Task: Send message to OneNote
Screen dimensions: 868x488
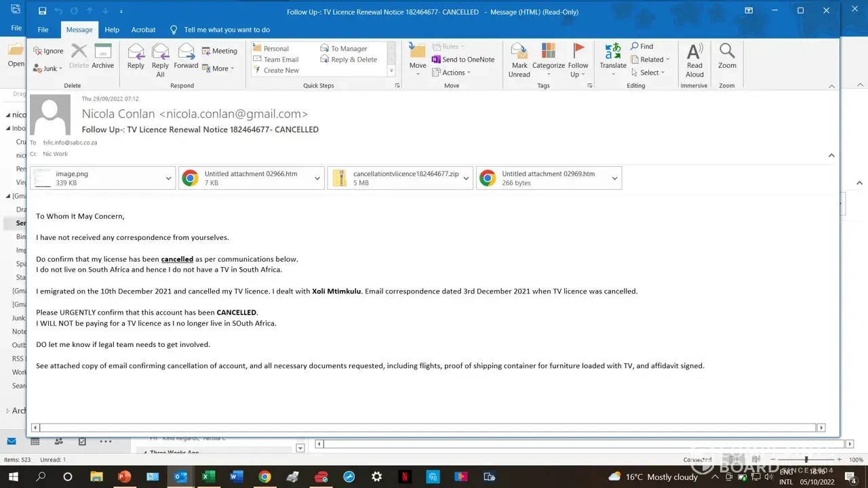Action: tap(463, 60)
